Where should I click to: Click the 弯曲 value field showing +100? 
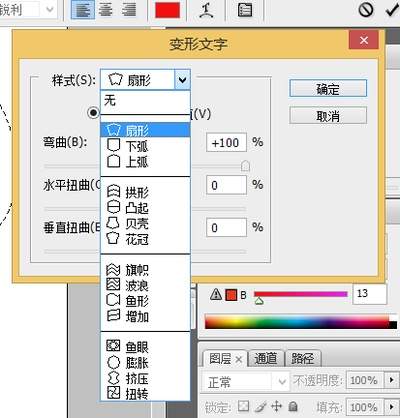point(226,143)
